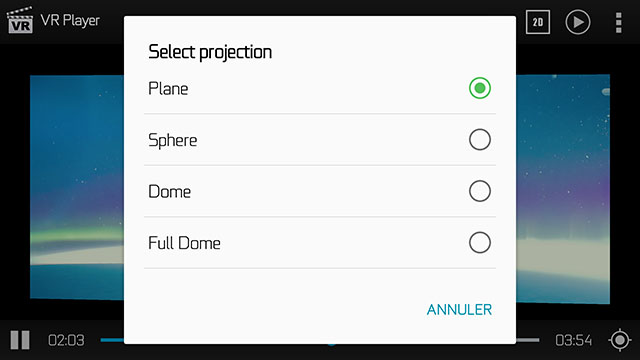
Task: Pause the video playback
Action: pos(20,340)
